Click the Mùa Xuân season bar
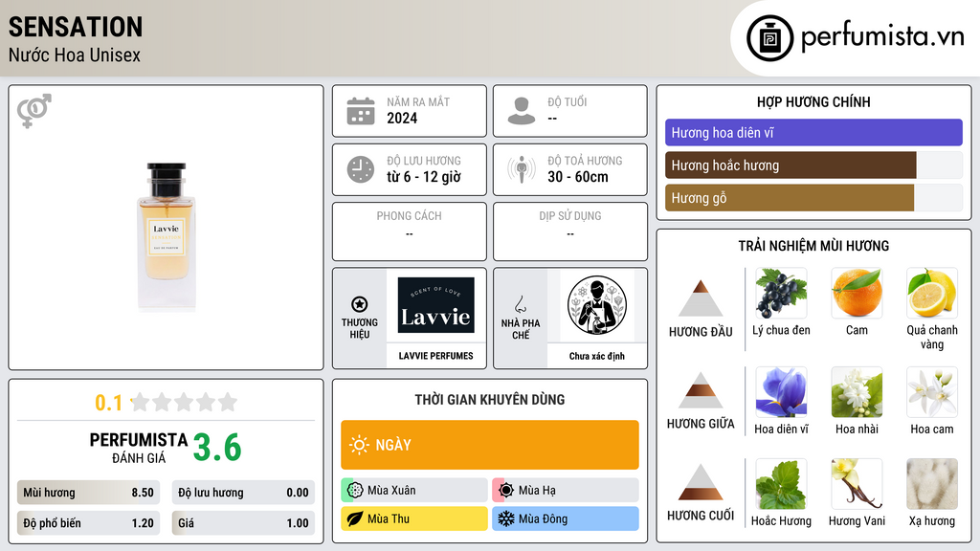This screenshot has width=980, height=551. point(414,491)
